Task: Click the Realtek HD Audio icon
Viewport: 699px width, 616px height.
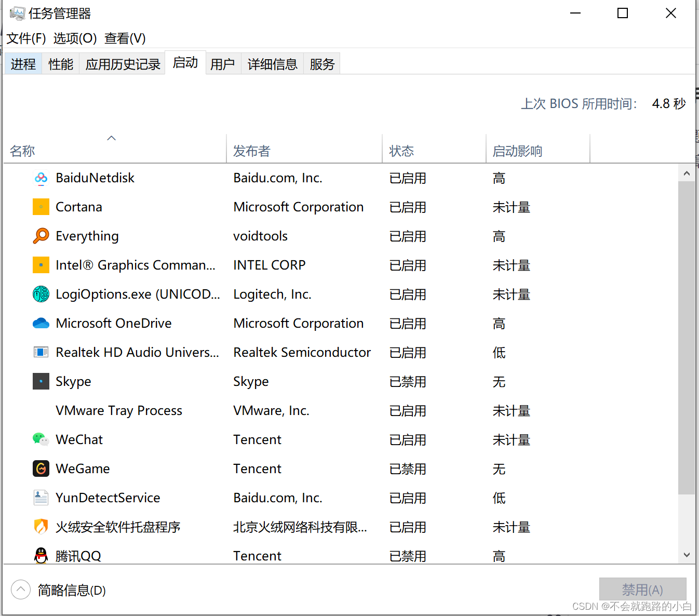Action: click(x=41, y=352)
